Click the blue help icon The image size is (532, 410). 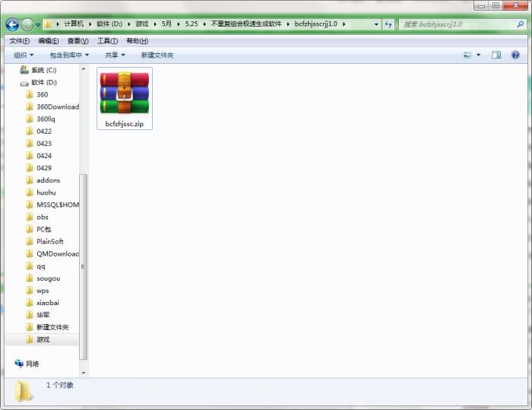point(515,55)
